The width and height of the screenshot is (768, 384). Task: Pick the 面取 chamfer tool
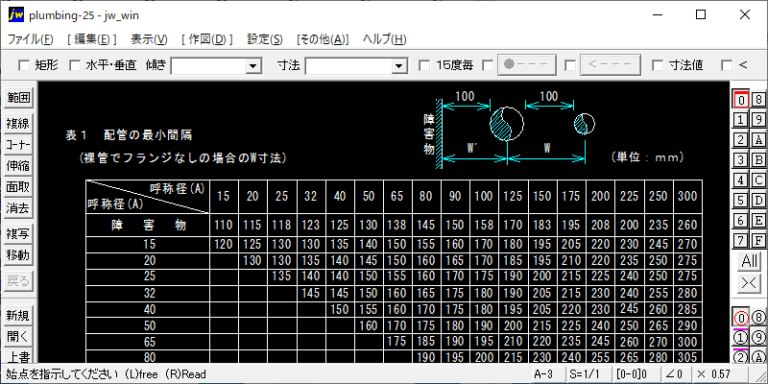tap(19, 188)
